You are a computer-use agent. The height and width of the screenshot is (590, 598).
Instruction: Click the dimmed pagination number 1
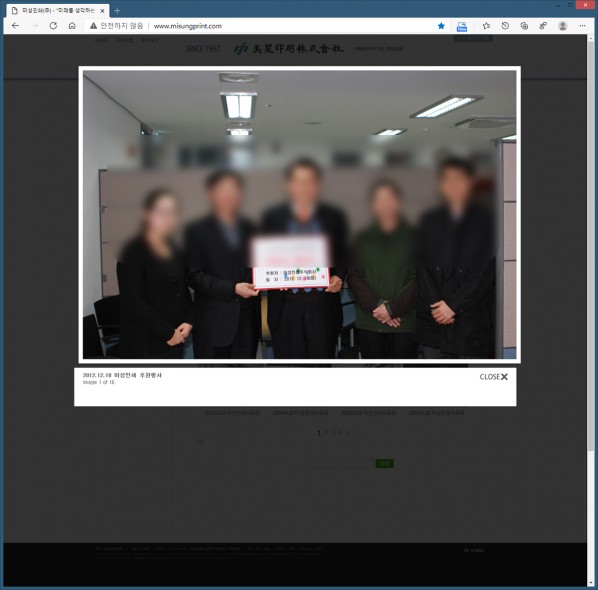[319, 433]
